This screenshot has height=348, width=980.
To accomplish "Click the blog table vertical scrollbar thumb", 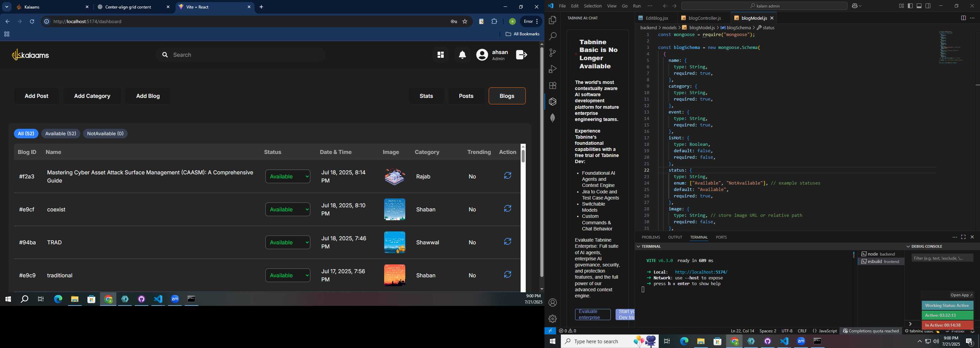I will pyautogui.click(x=523, y=157).
